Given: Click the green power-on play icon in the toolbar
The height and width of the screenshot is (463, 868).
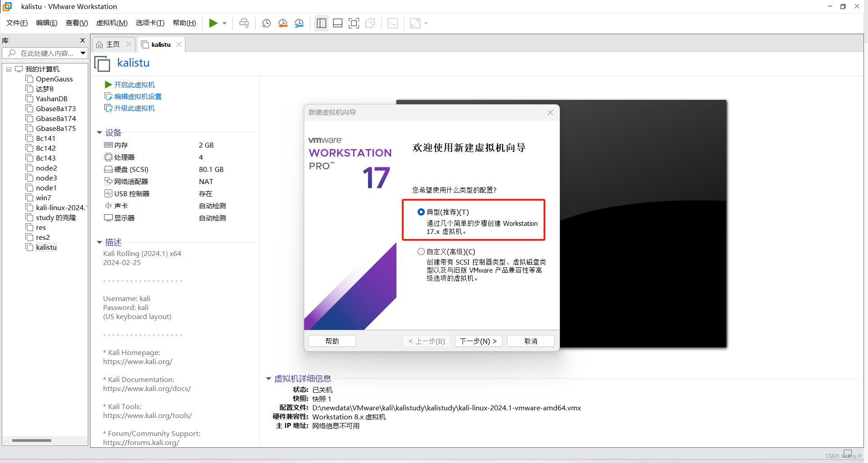Looking at the screenshot, I should (x=213, y=23).
